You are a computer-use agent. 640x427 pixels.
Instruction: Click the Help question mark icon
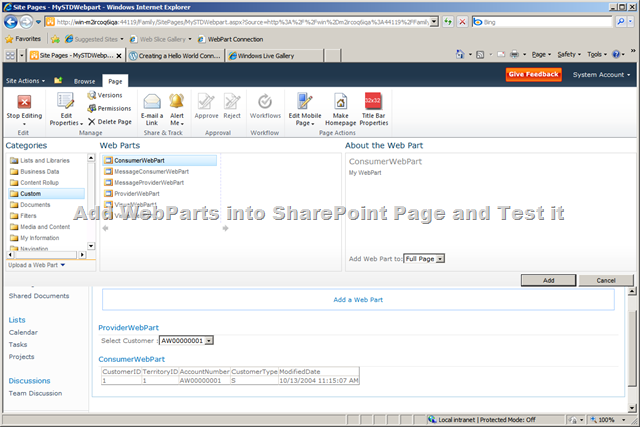[x=616, y=54]
